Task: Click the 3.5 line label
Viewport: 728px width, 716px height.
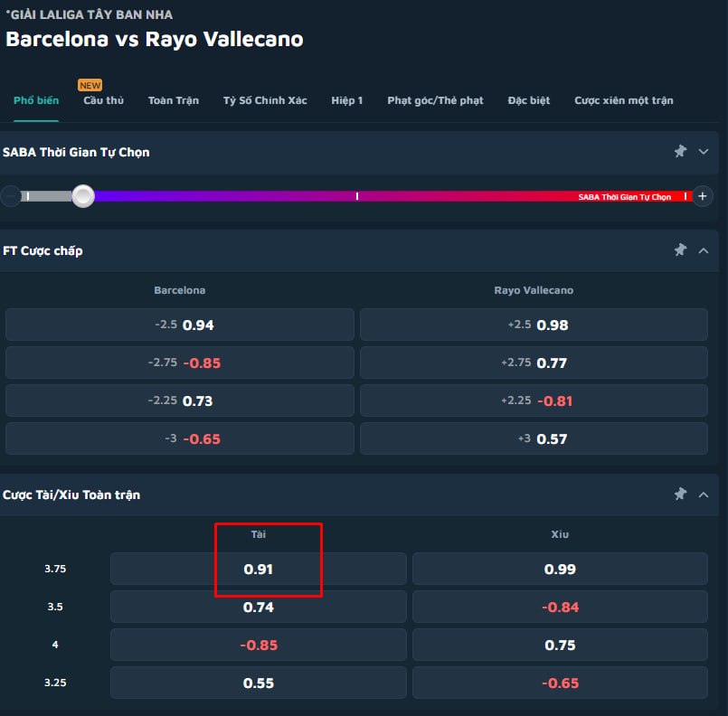Action: click(x=55, y=607)
